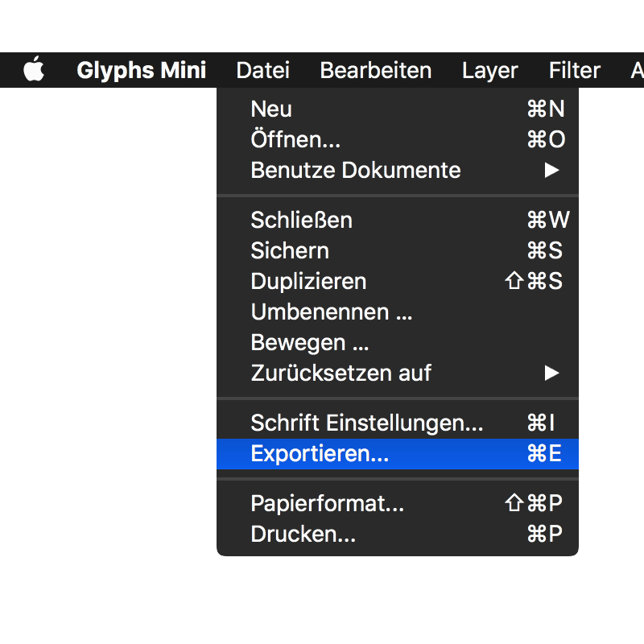Open the Layer menu
This screenshot has height=644, width=644.
[489, 71]
